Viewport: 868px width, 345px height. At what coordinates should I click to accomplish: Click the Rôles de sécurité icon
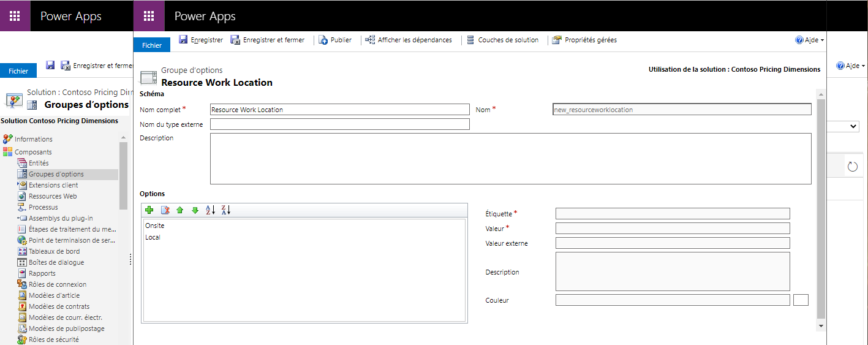(22, 339)
